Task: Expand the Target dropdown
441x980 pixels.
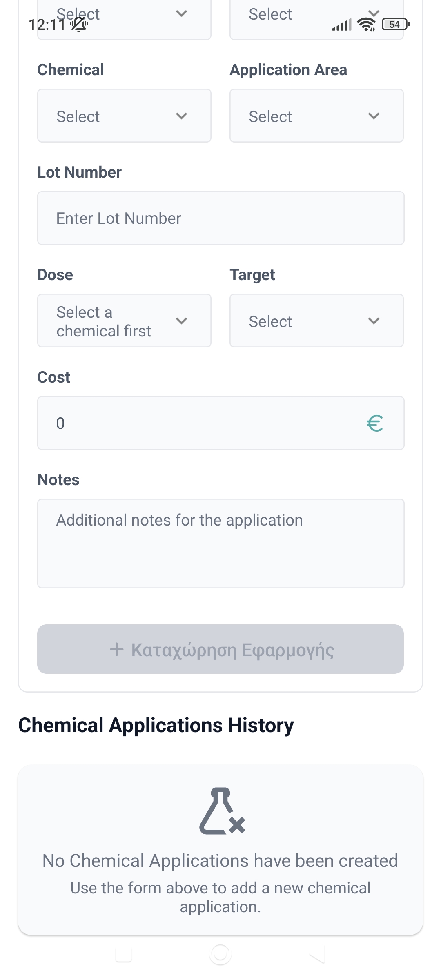Action: (316, 321)
